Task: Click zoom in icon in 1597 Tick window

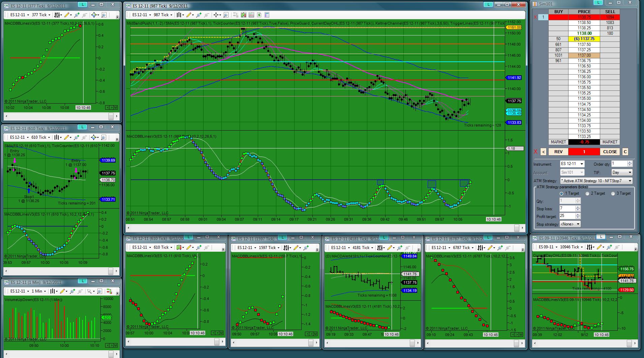Action: (306, 247)
